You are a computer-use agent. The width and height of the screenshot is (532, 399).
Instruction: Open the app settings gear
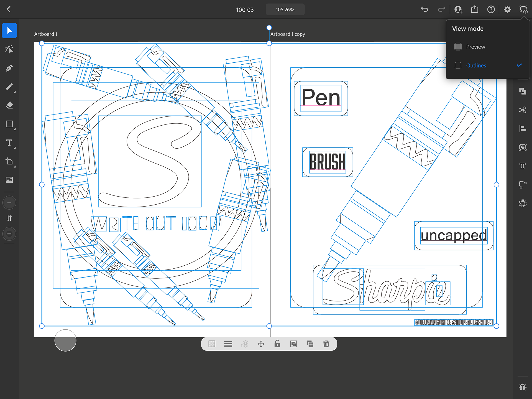pos(507,9)
